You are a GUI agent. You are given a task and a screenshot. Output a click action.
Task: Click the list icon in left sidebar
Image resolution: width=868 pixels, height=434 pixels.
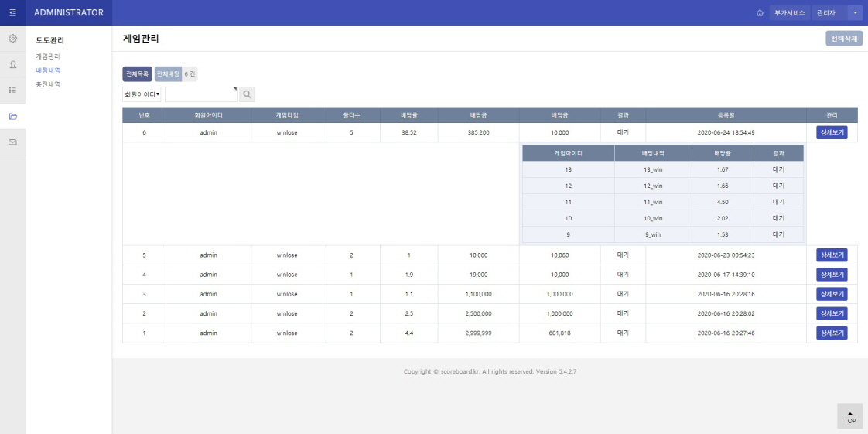coord(12,91)
